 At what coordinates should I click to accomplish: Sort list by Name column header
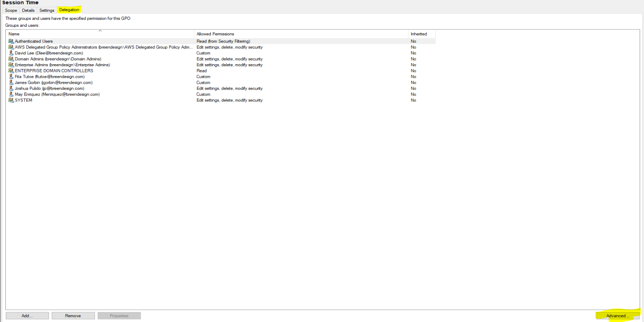click(x=100, y=34)
